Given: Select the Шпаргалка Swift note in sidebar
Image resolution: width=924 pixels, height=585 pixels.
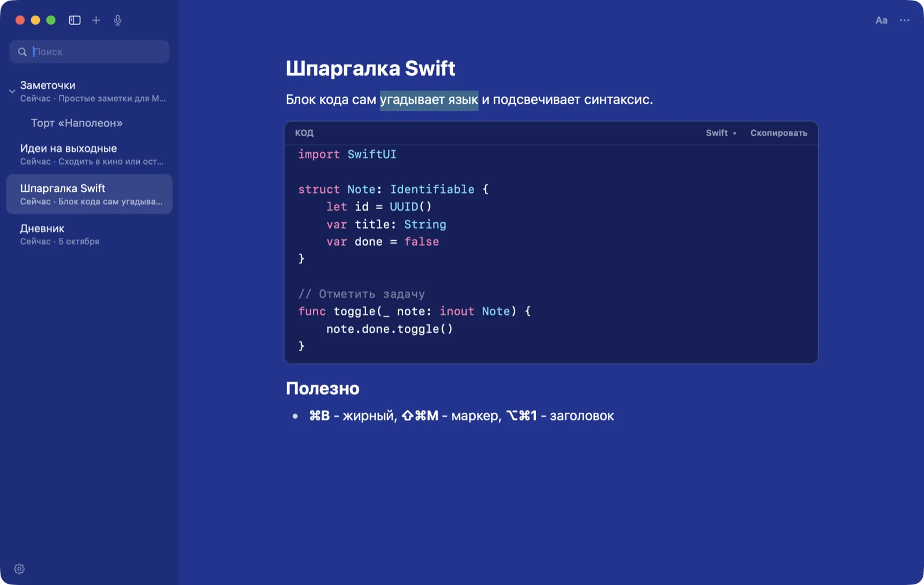Looking at the screenshot, I should point(90,194).
